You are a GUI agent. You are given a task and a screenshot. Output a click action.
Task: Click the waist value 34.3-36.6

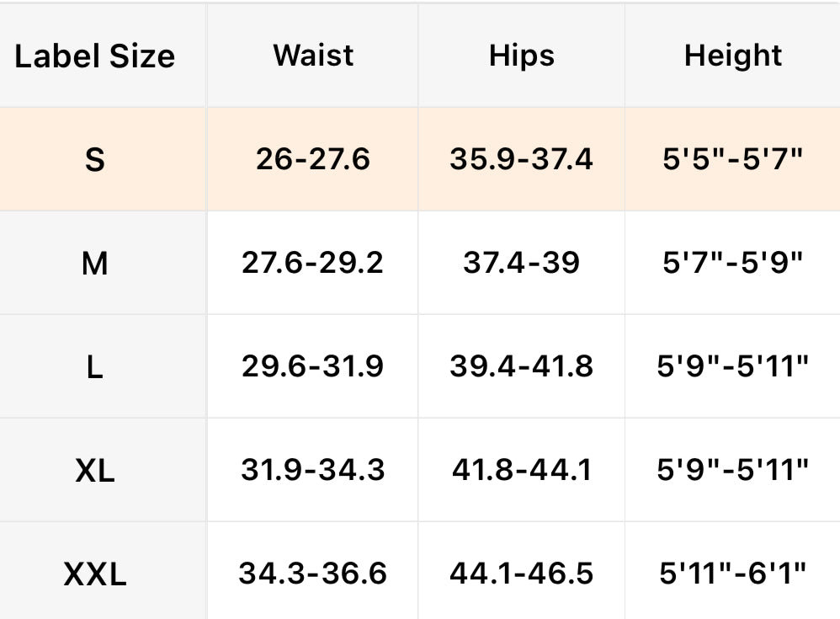click(313, 574)
